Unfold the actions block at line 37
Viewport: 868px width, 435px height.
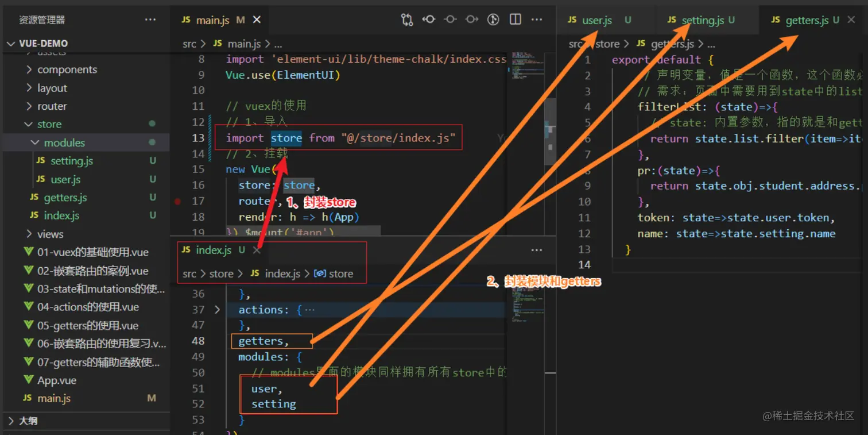(217, 310)
